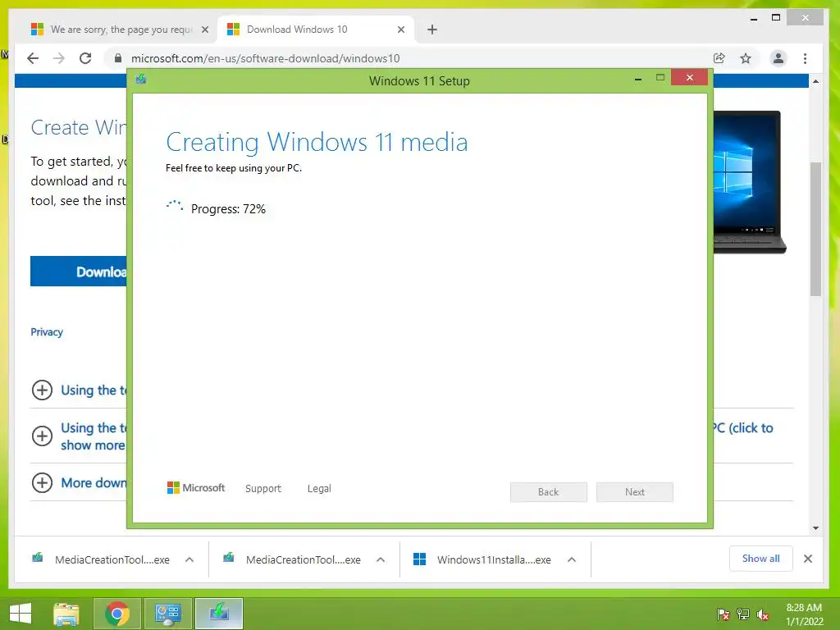Click the address bar URL
This screenshot has width=840, height=630.
265,58
